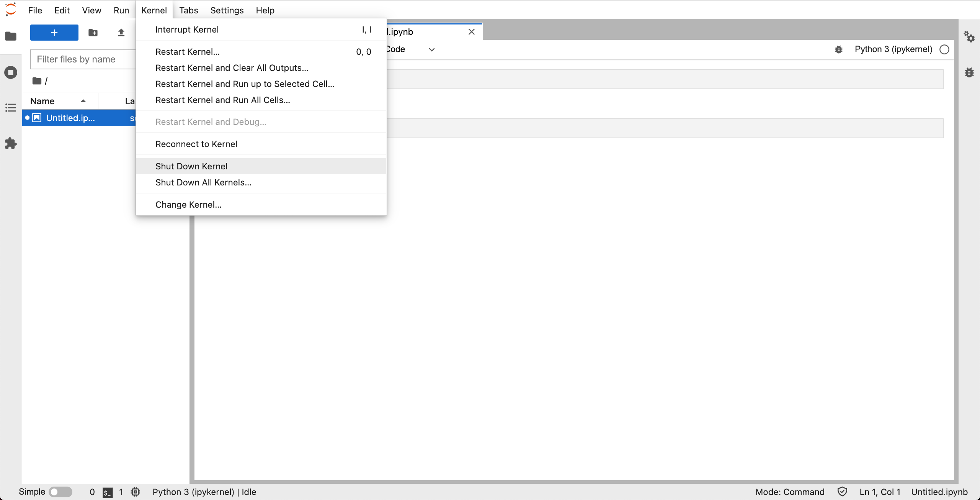The image size is (980, 500).
Task: Choose Restart Kernel and Run All Cells
Action: [222, 100]
